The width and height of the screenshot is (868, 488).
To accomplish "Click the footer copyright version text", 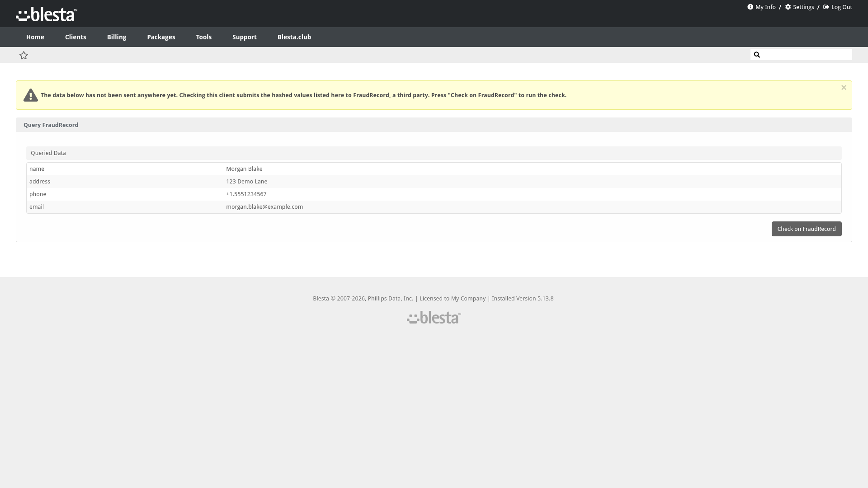I will pyautogui.click(x=433, y=299).
